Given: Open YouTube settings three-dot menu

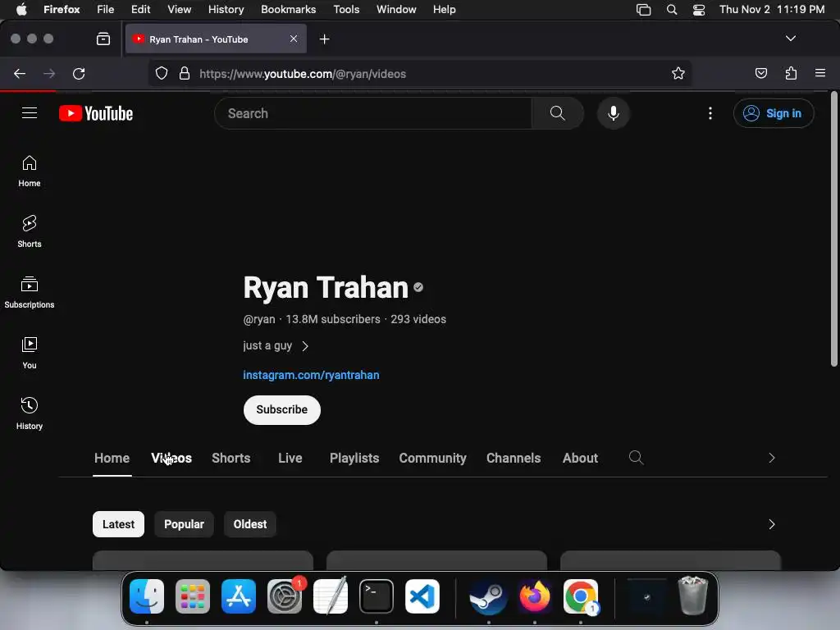Looking at the screenshot, I should (x=710, y=113).
